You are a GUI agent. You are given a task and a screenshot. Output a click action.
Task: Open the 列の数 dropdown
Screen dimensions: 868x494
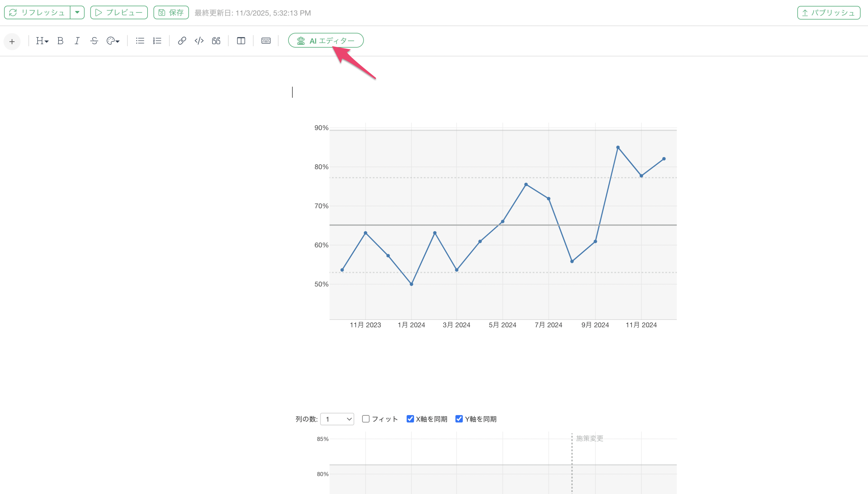point(337,419)
